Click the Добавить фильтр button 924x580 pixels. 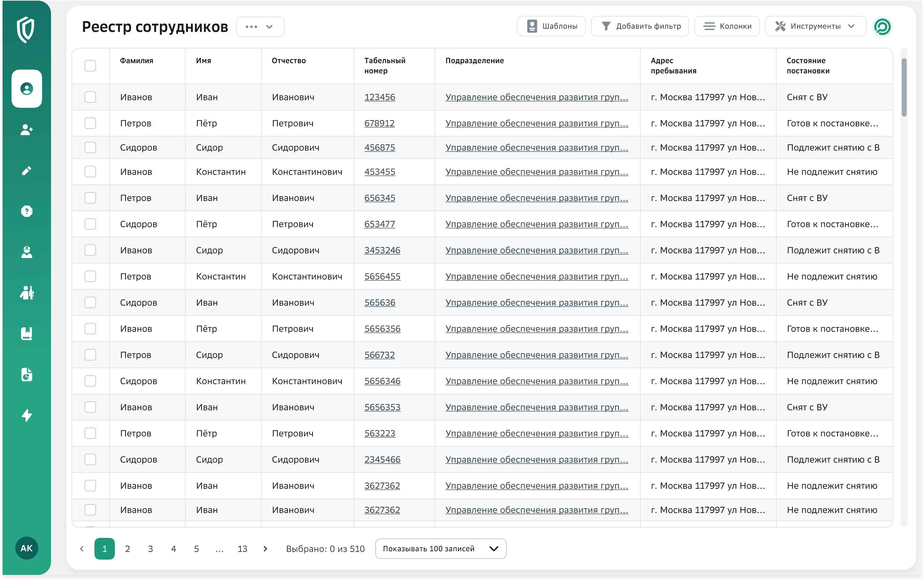point(640,26)
